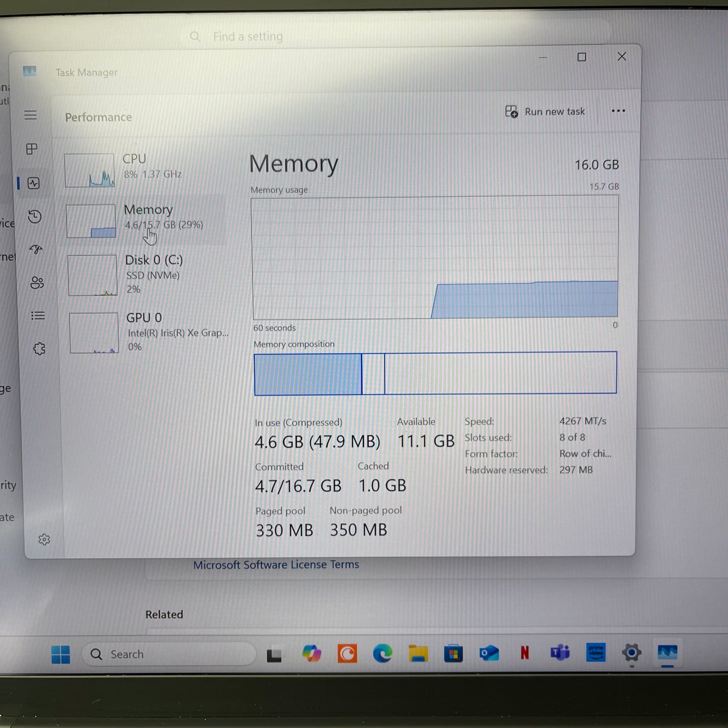Open Task Manager settings gear

click(x=44, y=539)
